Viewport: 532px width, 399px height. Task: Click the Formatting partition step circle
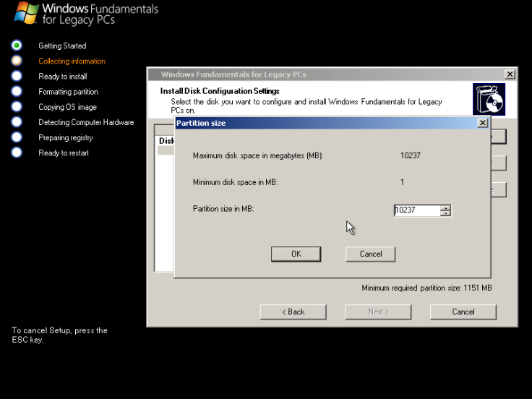point(17,91)
